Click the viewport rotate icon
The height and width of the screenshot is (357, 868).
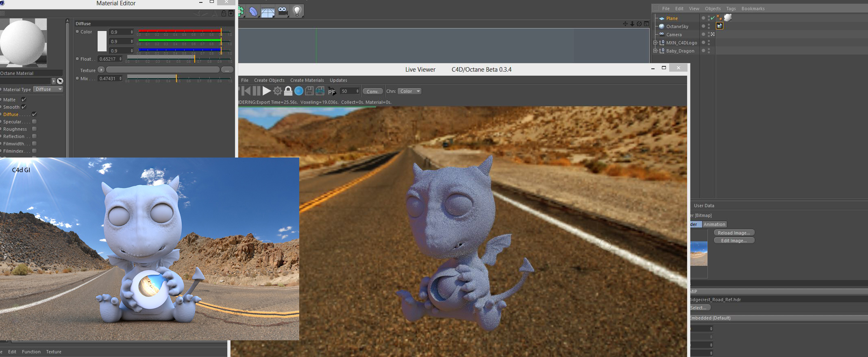coord(639,24)
